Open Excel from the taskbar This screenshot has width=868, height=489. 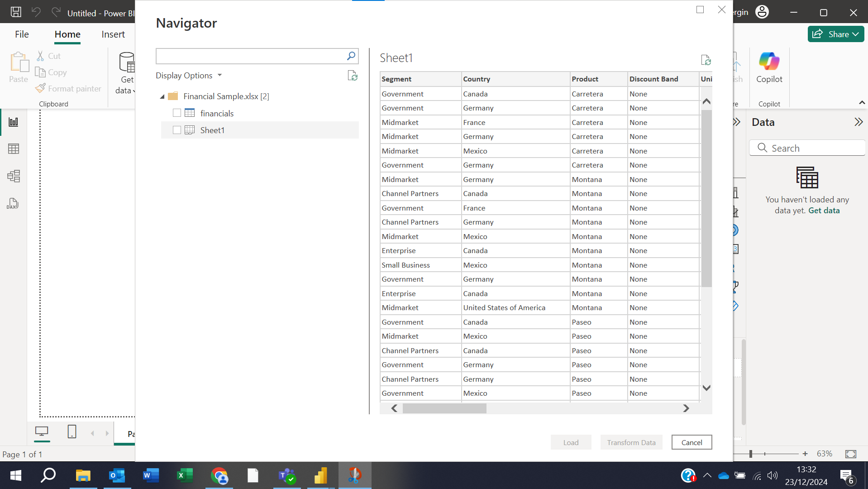[185, 475]
